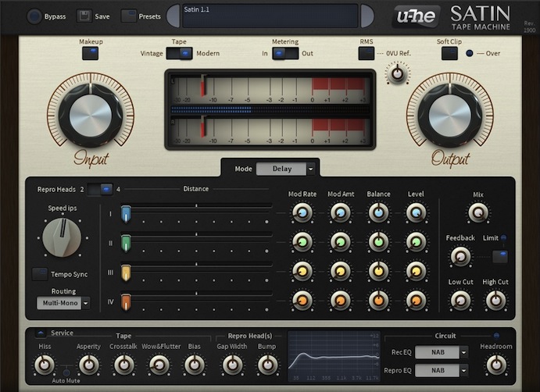Toggle Metering between In and Out
This screenshot has width=540, height=392.
285,53
